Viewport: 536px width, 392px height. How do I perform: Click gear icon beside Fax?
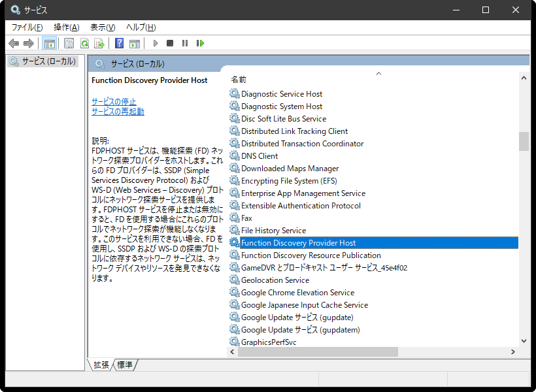tap(234, 218)
